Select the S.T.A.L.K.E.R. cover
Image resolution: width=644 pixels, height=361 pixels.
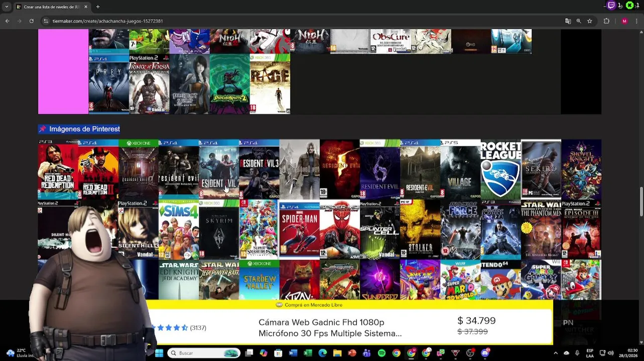point(420,230)
